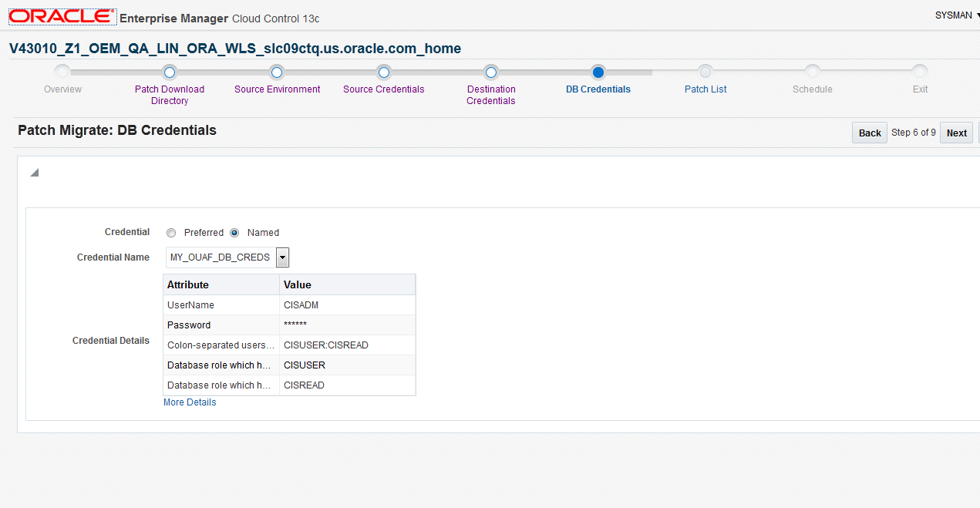The height and width of the screenshot is (508, 980).
Task: Click the Credential Details label
Action: (111, 341)
